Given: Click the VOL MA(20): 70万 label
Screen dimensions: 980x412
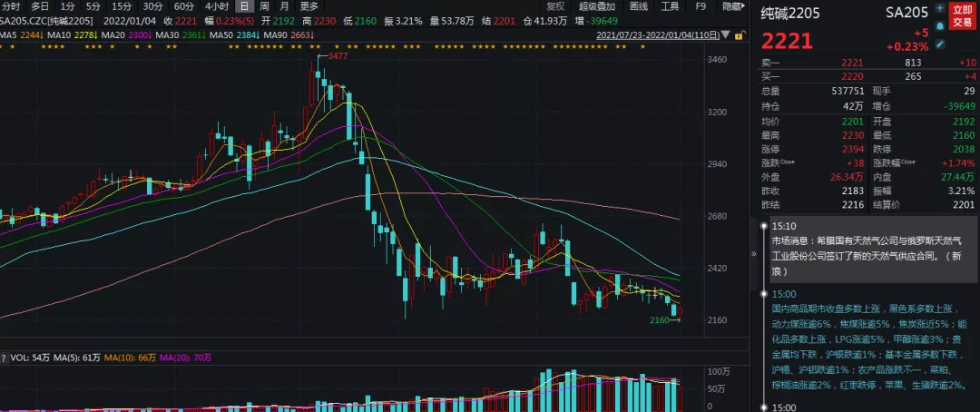Looking at the screenshot, I should click(186, 358).
